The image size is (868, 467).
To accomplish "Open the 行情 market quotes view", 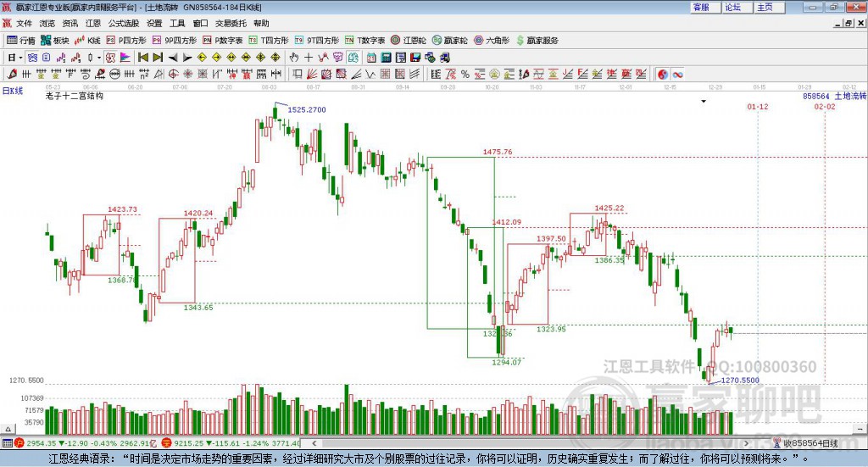I will pyautogui.click(x=20, y=41).
